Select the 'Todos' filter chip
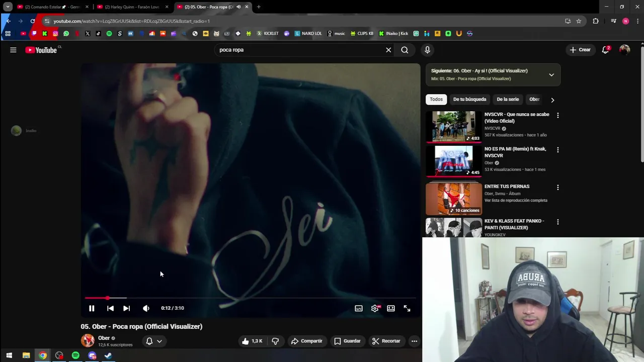Image resolution: width=644 pixels, height=362 pixels. coord(436,100)
